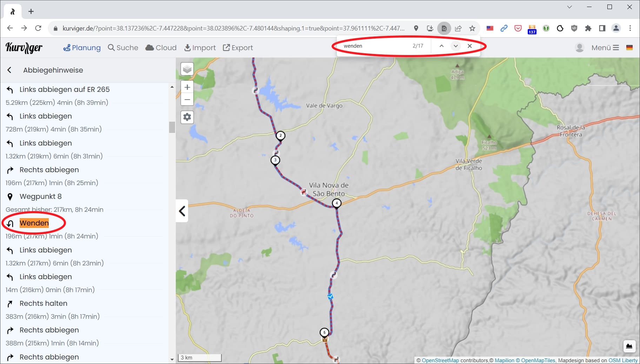Screen dimensions: 640x364
Task: Select waypoint marker 2 on map
Action: point(280,135)
